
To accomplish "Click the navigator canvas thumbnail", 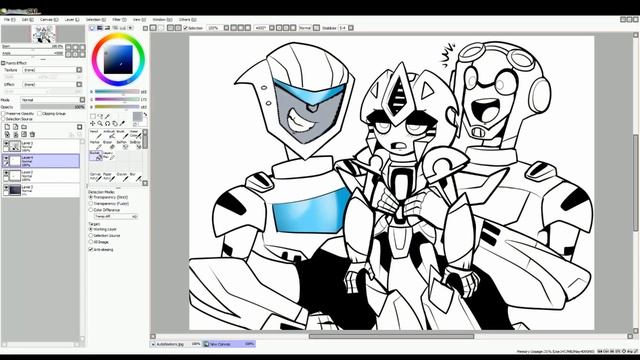I will tap(44, 33).
